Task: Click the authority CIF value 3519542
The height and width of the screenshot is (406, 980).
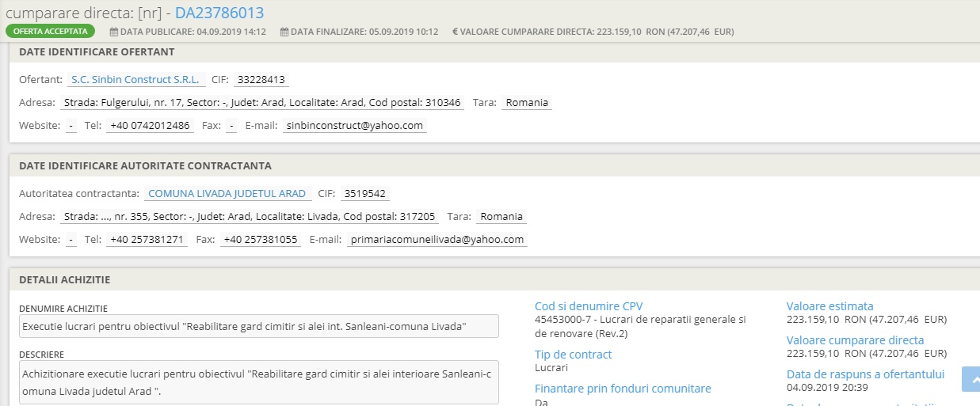Action: [x=364, y=194]
